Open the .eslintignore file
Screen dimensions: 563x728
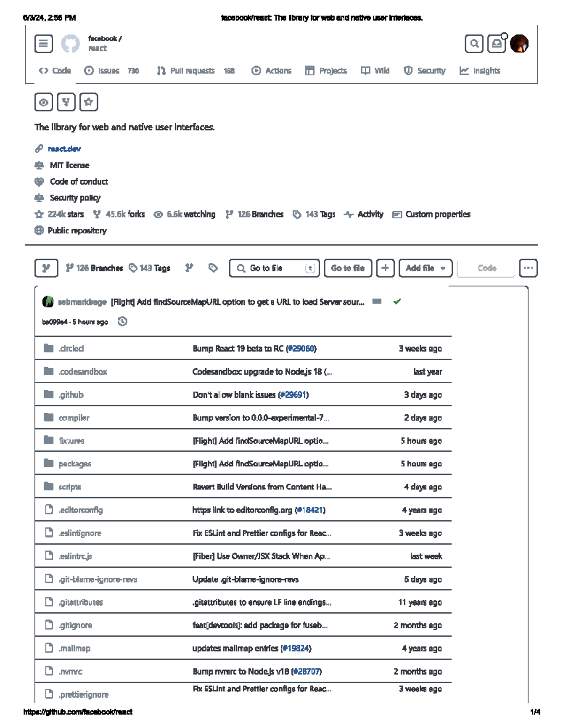pyautogui.click(x=80, y=533)
